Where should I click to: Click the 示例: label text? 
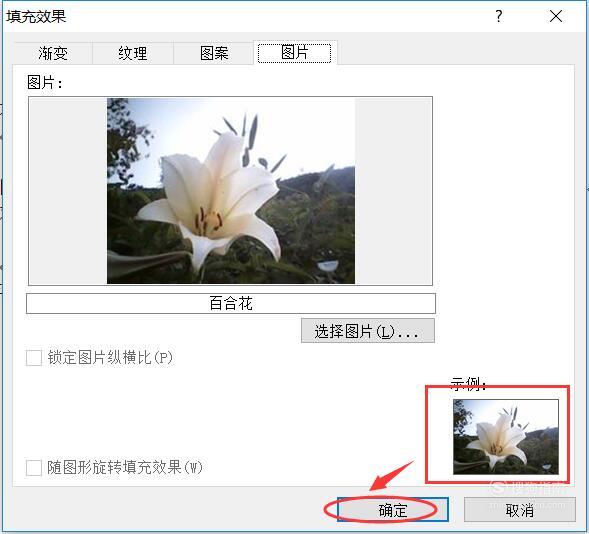tap(468, 384)
